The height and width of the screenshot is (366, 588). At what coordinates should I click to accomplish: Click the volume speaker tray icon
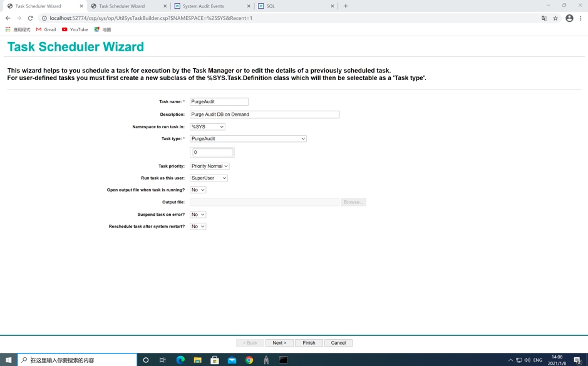(x=528, y=360)
